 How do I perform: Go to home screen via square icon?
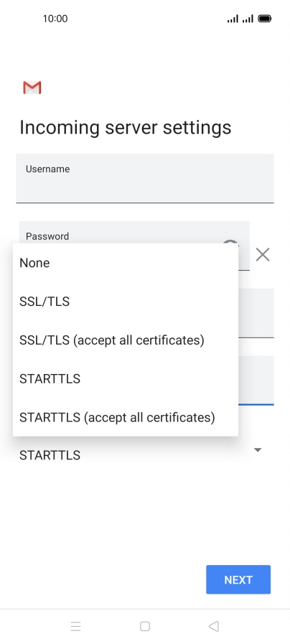[144, 626]
